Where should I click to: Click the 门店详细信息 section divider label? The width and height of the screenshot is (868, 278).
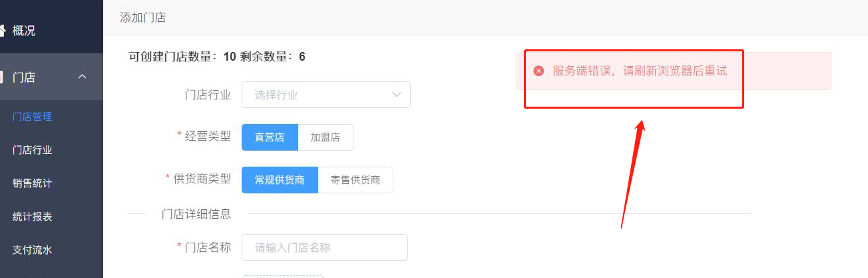196,213
